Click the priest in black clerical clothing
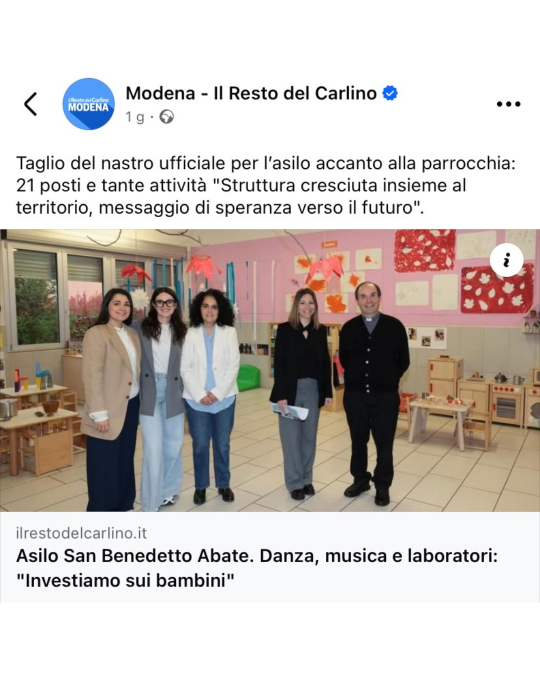The image size is (540, 675). click(373, 392)
